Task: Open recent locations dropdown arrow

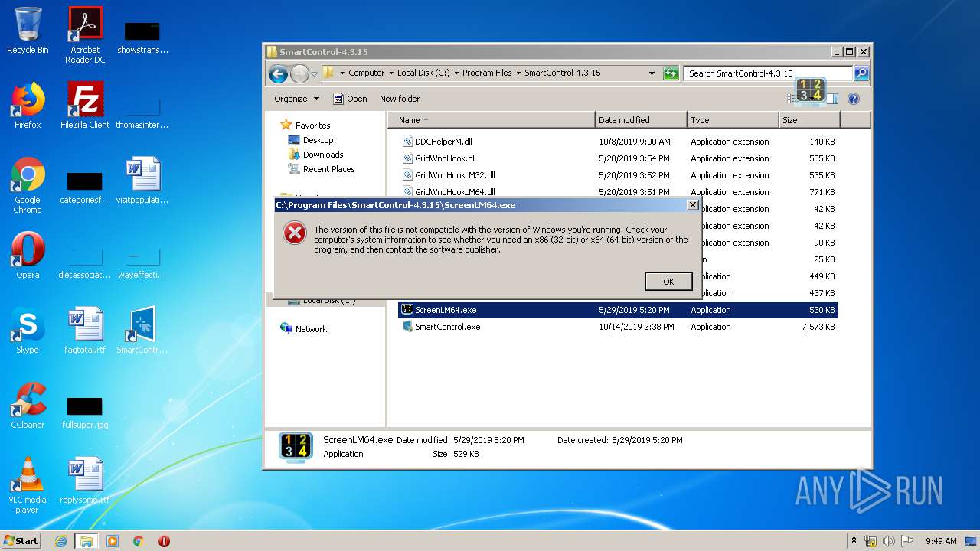Action: click(x=314, y=74)
